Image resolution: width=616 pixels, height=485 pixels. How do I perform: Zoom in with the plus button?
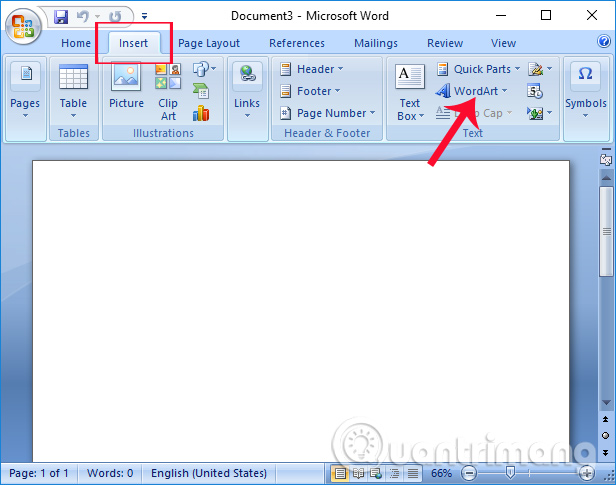(586, 473)
